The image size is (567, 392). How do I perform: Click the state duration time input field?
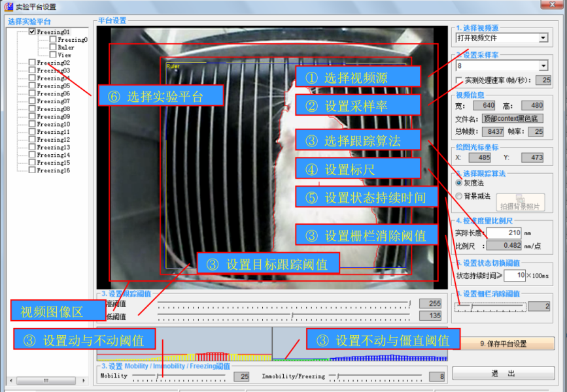point(515,276)
